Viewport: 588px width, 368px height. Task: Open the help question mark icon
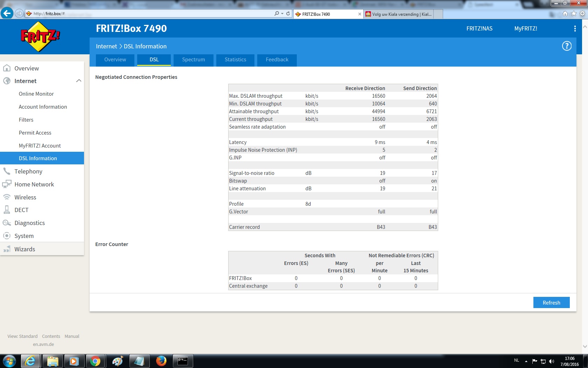click(x=566, y=46)
